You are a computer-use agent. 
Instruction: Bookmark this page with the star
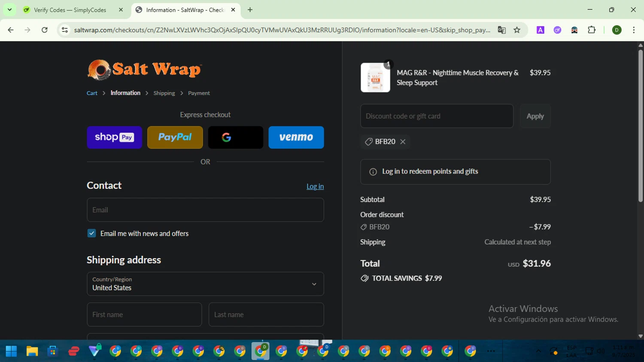517,30
